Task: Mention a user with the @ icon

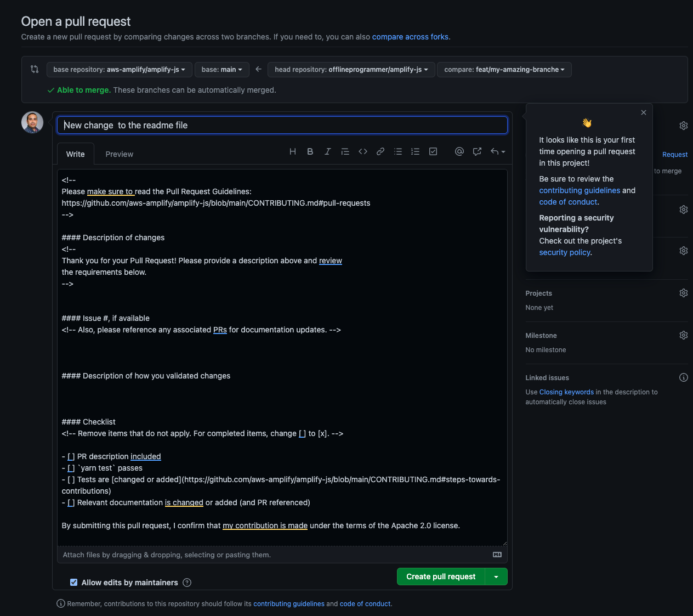Action: [459, 151]
